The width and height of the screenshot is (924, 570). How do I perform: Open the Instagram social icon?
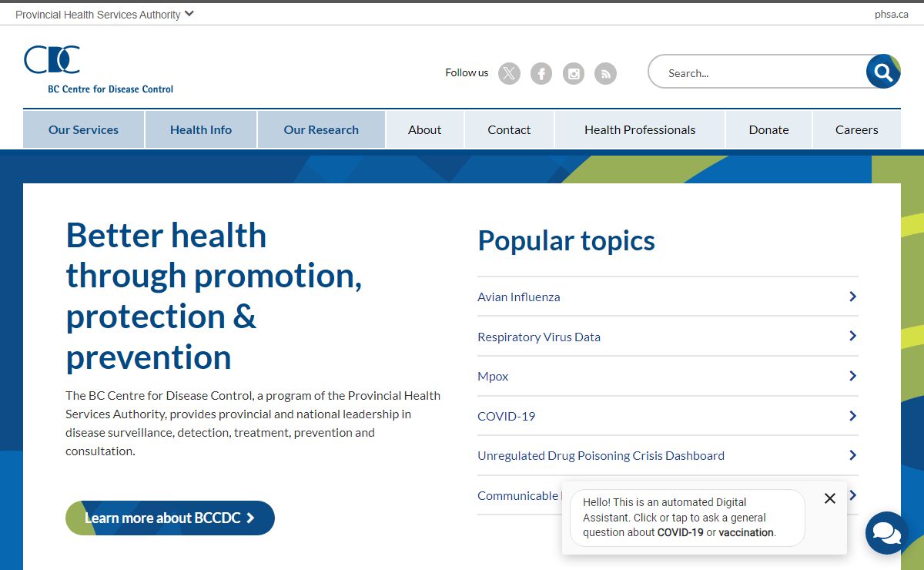pos(574,73)
